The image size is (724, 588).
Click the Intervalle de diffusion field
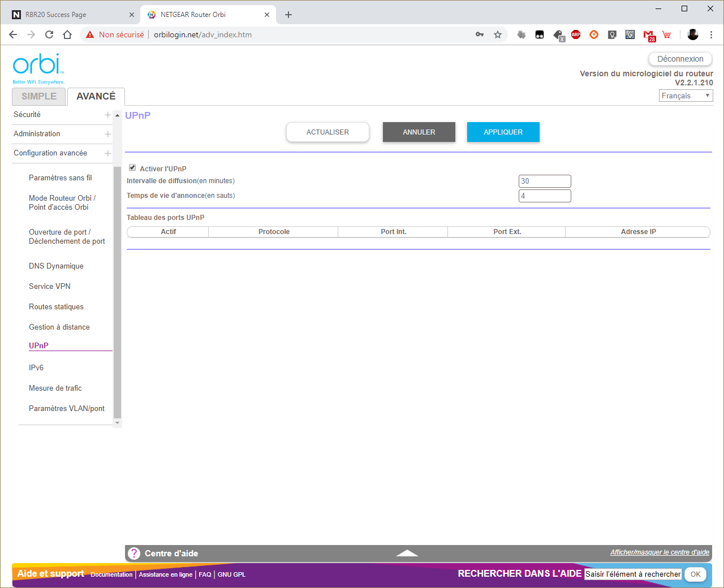545,181
